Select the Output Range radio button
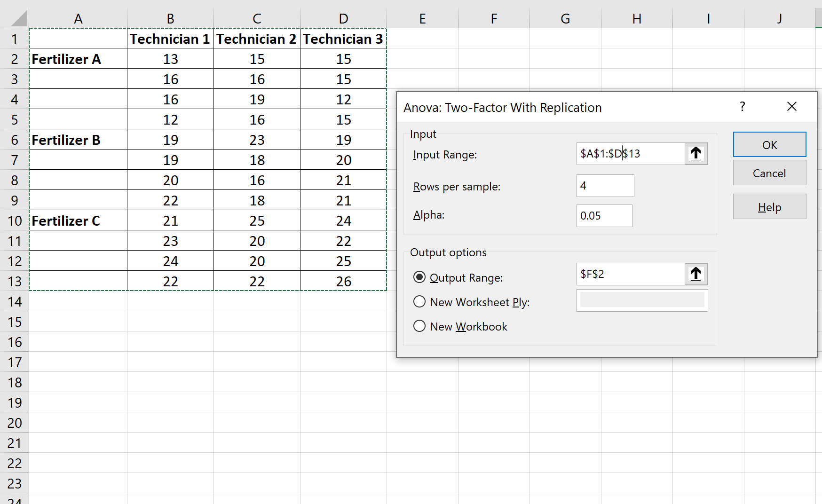 (419, 277)
